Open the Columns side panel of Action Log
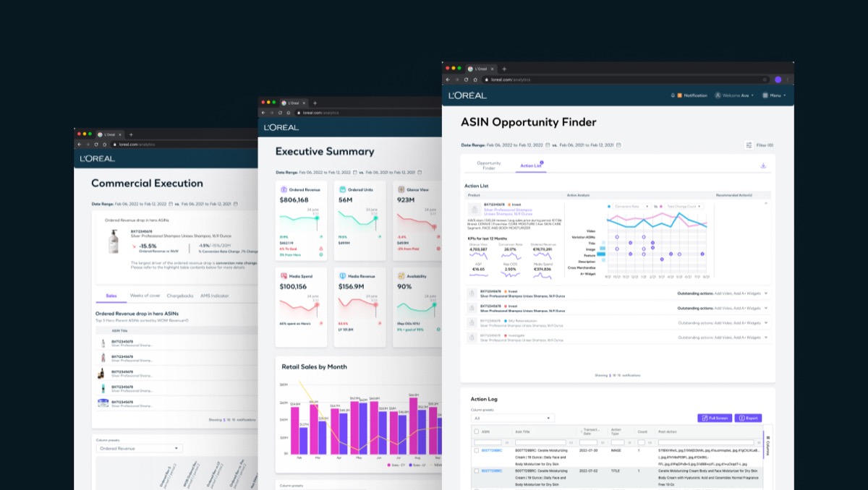The height and width of the screenshot is (490, 868). [767, 445]
